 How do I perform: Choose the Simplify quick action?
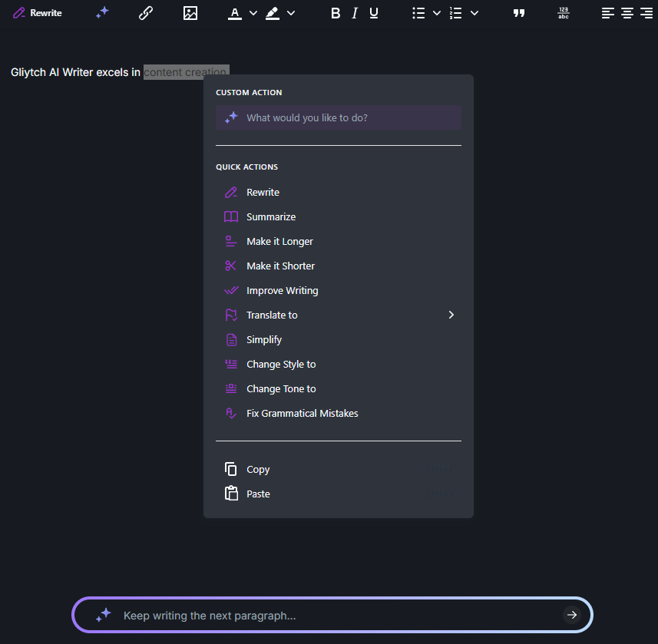point(339,339)
